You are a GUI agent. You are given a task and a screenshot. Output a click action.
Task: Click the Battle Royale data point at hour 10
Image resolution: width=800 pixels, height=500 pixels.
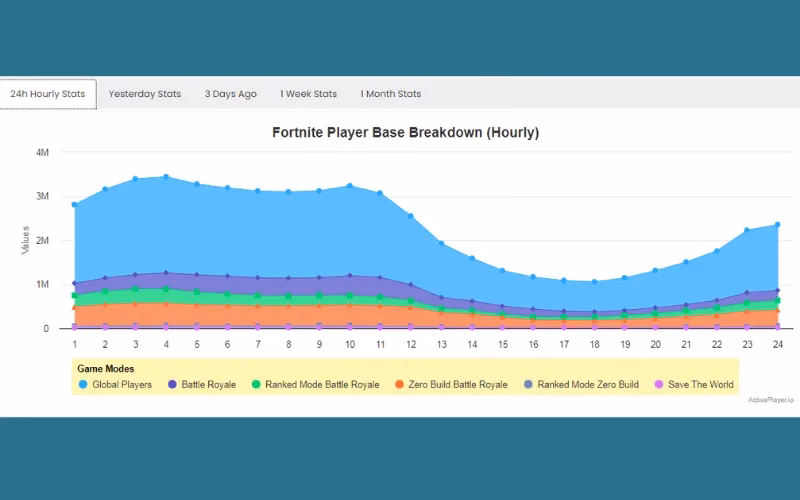(x=350, y=276)
